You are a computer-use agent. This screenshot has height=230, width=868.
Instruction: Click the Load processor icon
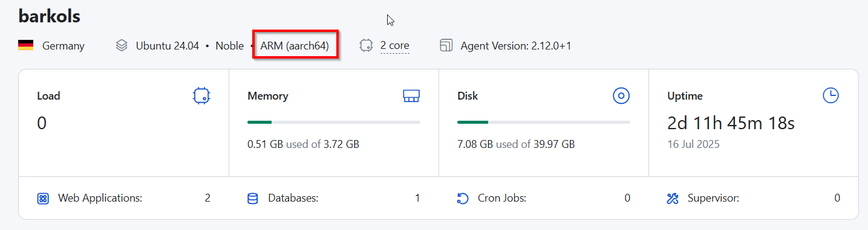201,95
